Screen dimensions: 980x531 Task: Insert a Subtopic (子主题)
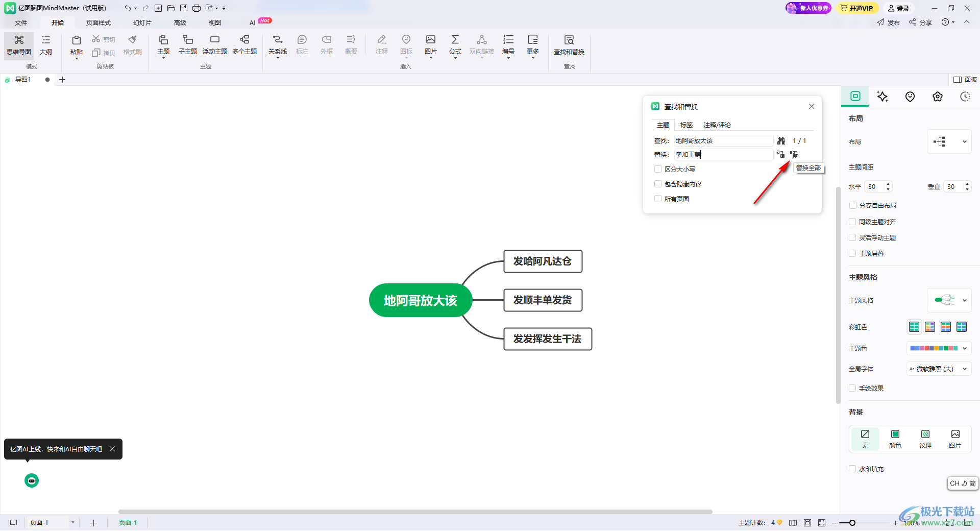(188, 45)
